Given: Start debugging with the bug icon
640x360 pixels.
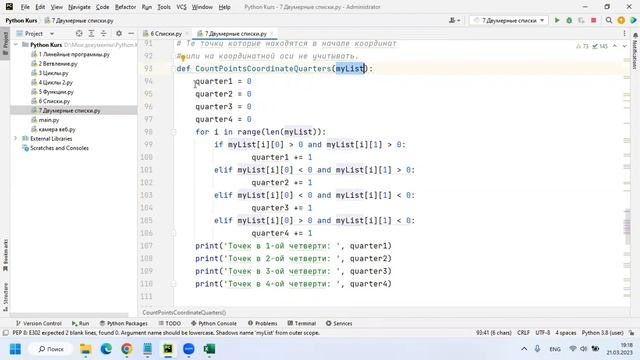Looking at the screenshot, I should click(x=569, y=20).
